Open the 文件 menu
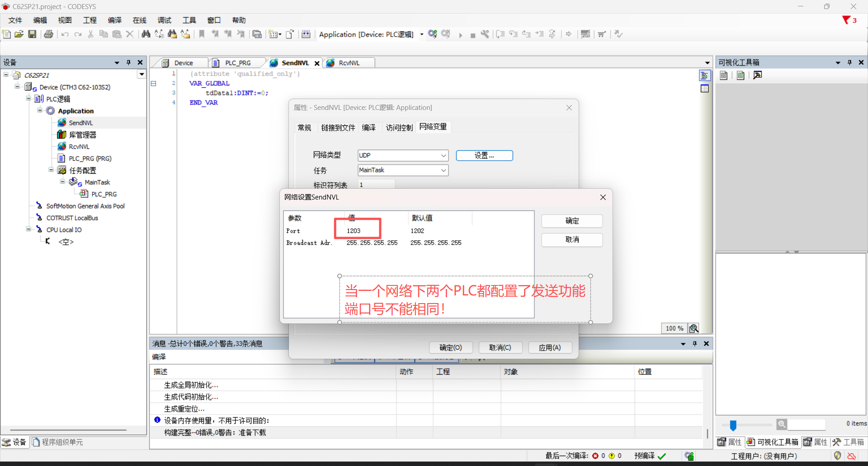This screenshot has width=868, height=466. click(15, 20)
